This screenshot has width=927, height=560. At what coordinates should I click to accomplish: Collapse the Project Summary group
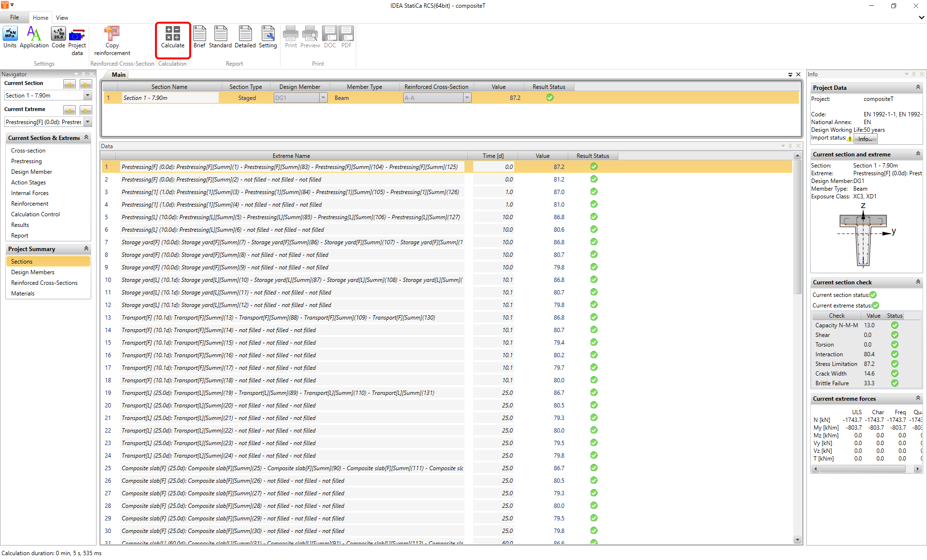tap(86, 249)
